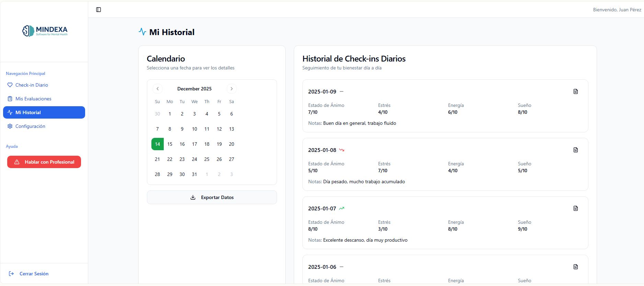Go to previous month in calendar
Viewport: 644px width, 286px height.
[158, 89]
